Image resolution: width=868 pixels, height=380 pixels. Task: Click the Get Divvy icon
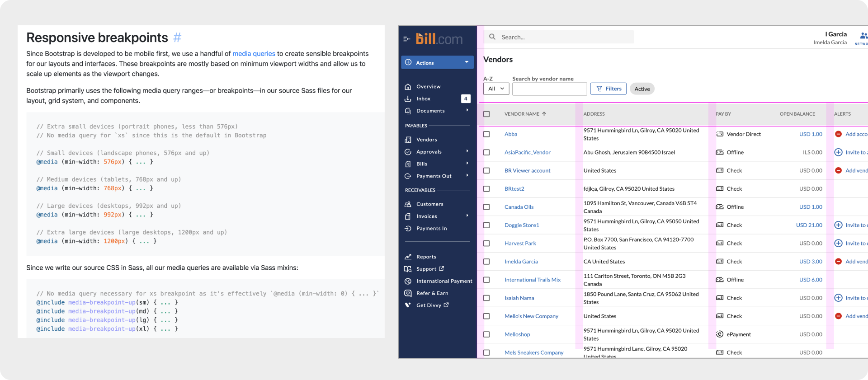pyautogui.click(x=408, y=305)
